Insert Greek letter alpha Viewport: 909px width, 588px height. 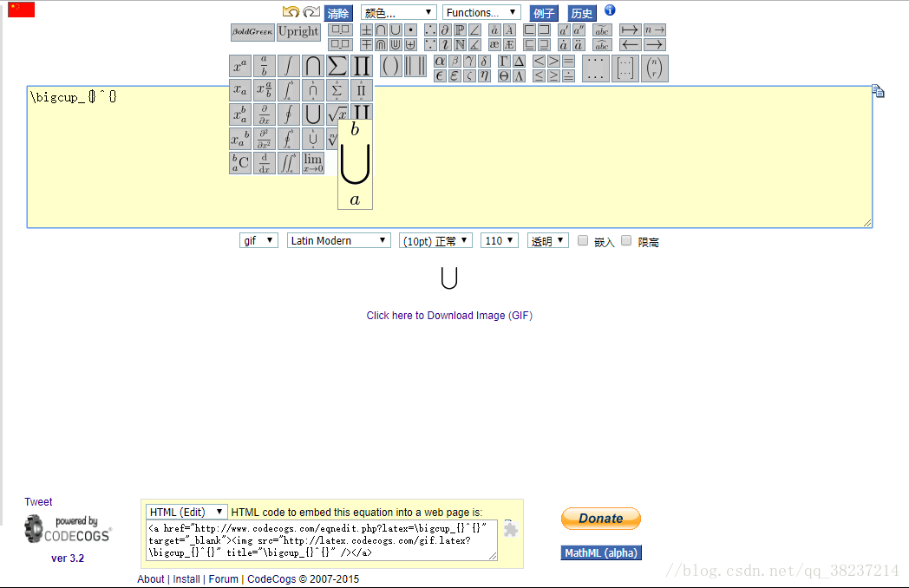(440, 61)
